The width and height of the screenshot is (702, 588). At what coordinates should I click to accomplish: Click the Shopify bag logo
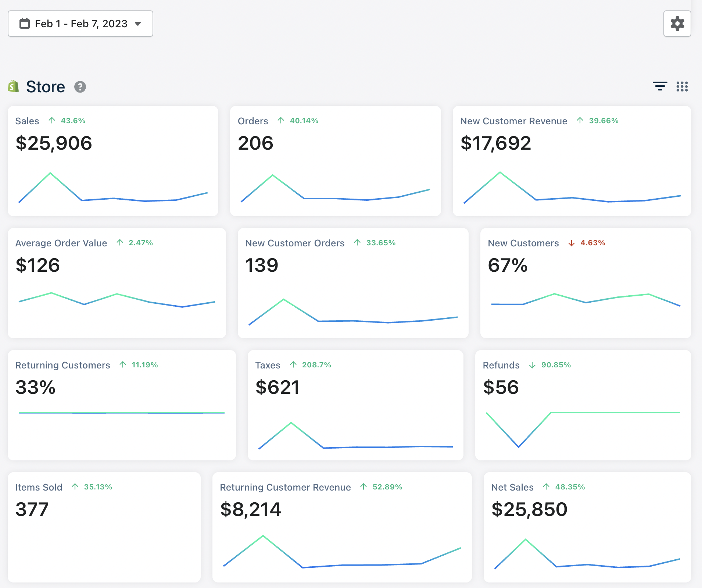click(14, 86)
